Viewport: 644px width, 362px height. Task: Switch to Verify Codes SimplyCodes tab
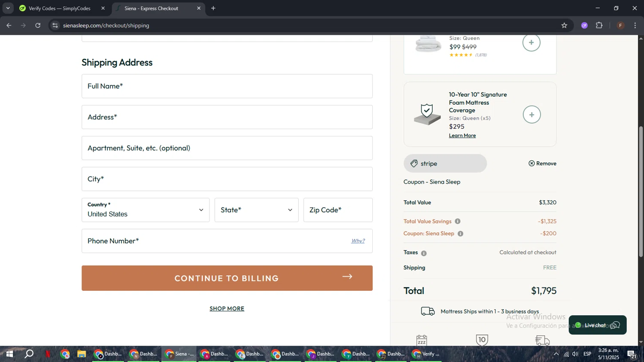60,8
